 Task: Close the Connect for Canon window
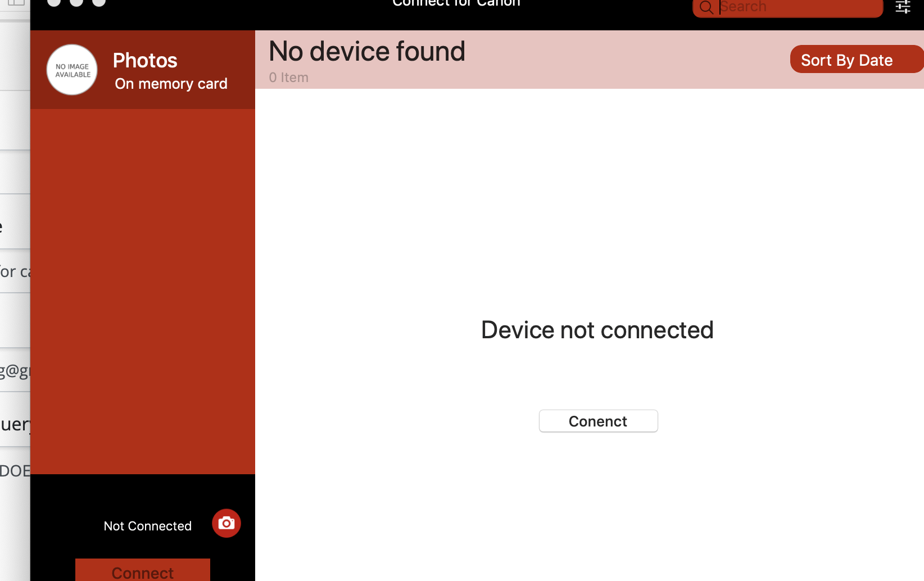pos(54,2)
